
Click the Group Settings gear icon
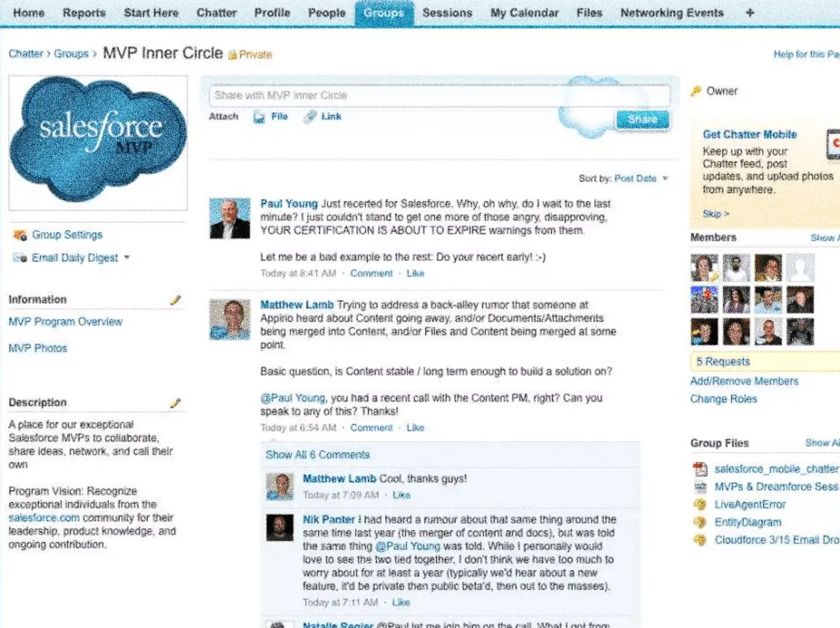(x=20, y=235)
